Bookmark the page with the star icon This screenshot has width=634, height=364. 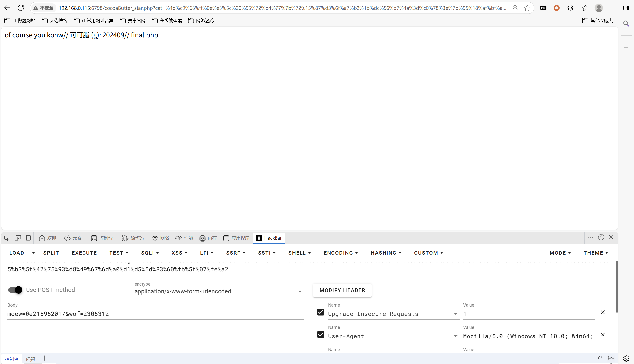(527, 8)
